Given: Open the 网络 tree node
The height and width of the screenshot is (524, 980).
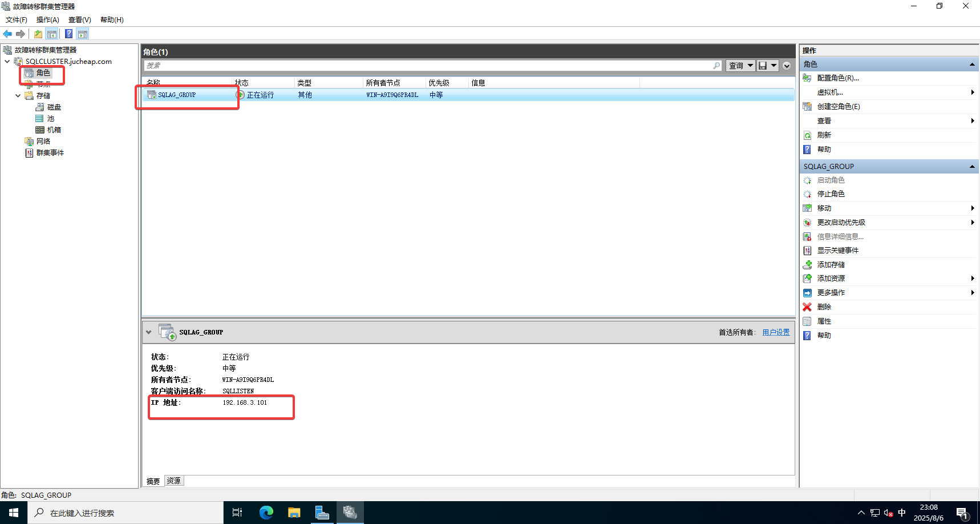Looking at the screenshot, I should (x=43, y=142).
